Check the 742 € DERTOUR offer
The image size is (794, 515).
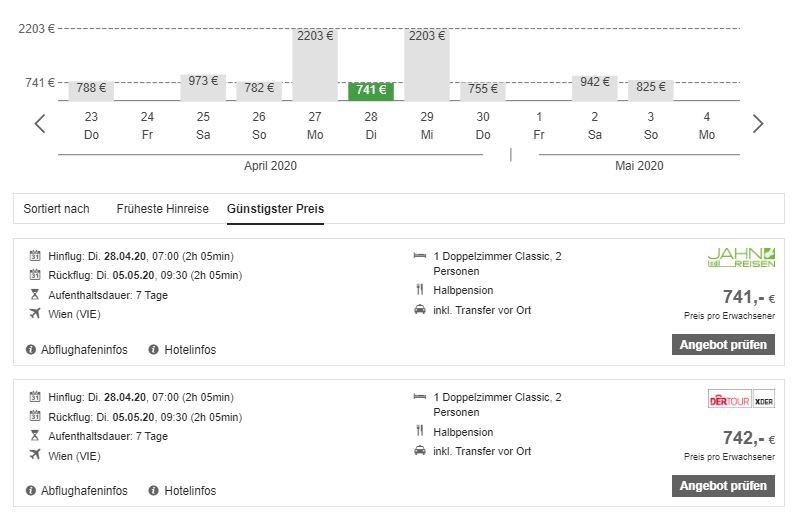tap(723, 486)
